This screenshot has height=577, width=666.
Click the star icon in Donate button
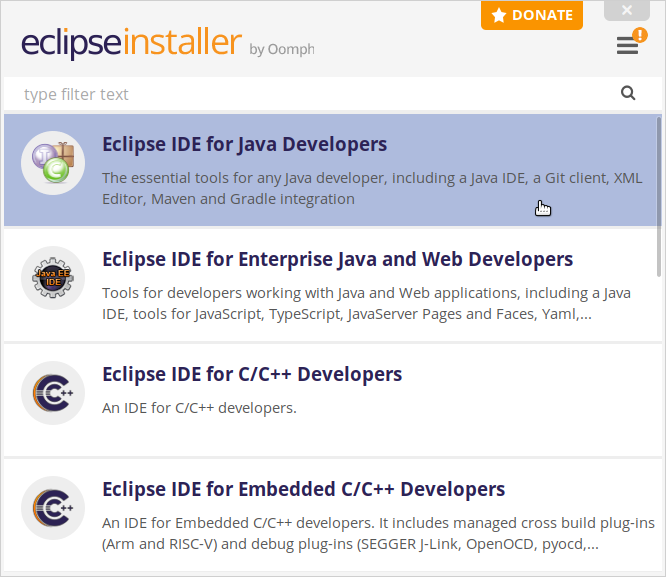tap(499, 15)
